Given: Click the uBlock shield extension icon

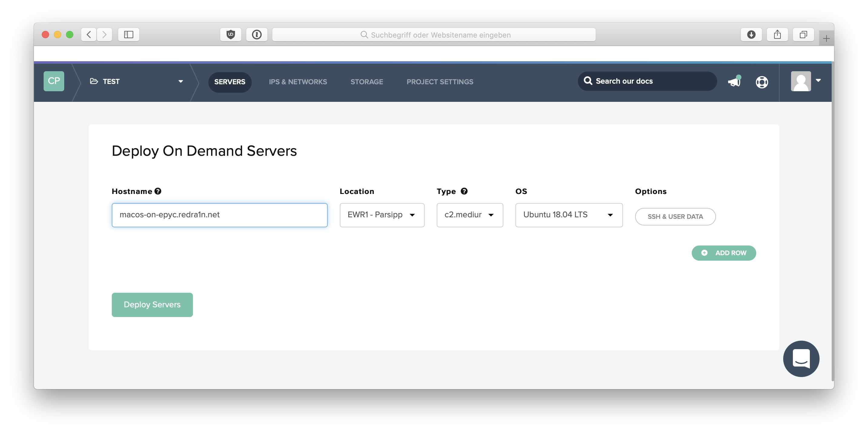Looking at the screenshot, I should point(231,34).
